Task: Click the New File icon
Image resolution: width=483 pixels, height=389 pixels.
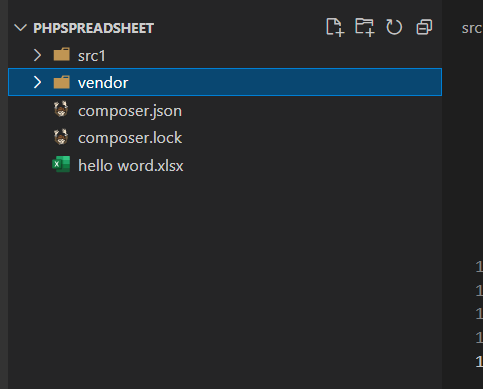Action: [335, 27]
